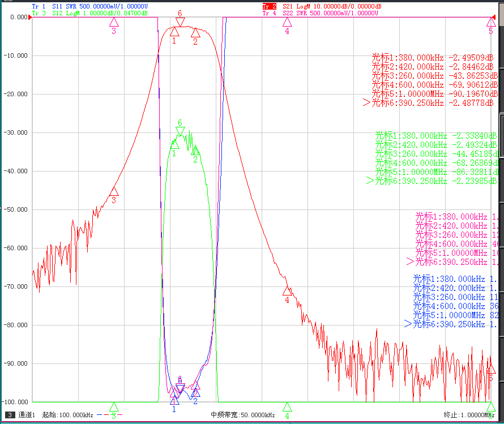This screenshot has width=504, height=424.
Task: Click blue readout 光标4 600.000kHz
Action: pos(455,306)
